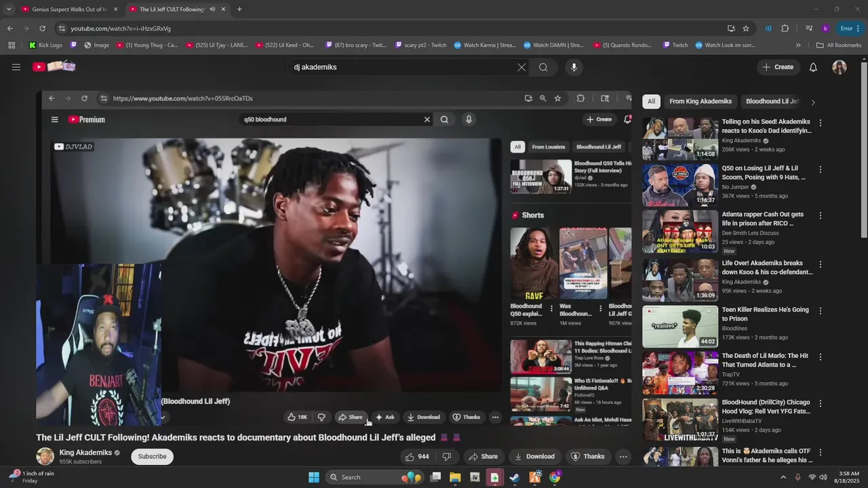Open Chrome profile avatar button

tap(825, 28)
